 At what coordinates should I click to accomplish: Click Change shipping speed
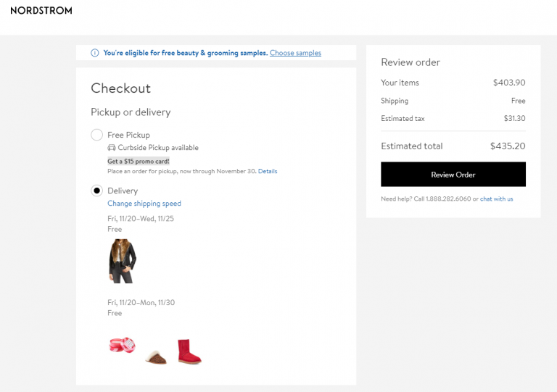click(x=144, y=204)
